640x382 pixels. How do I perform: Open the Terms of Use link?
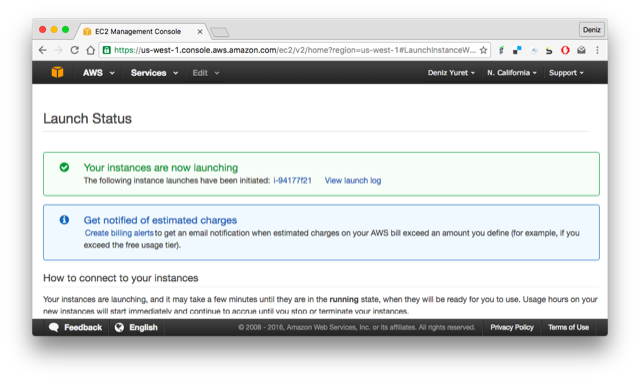tap(568, 327)
